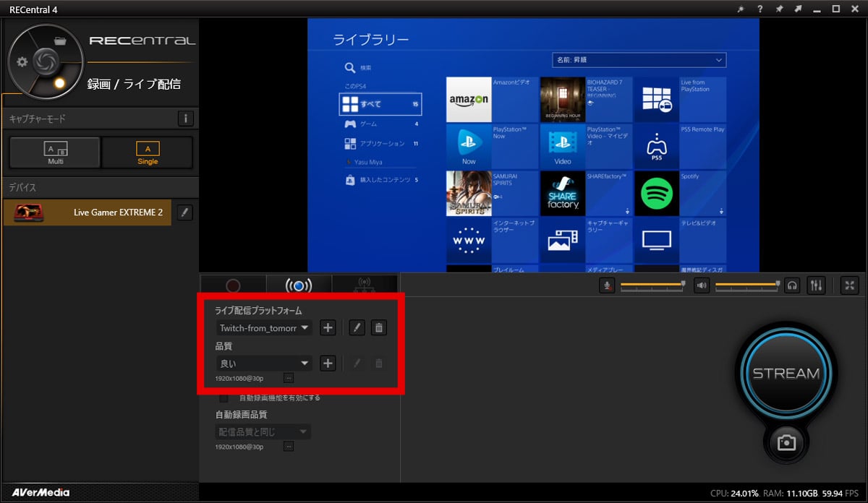
Task: Pin the window with the pushpin icon
Action: [x=779, y=9]
